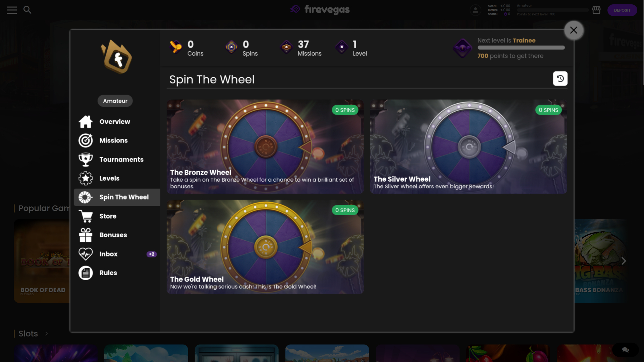Open the hamburger menu icon
Viewport: 644px width, 362px height.
click(11, 10)
